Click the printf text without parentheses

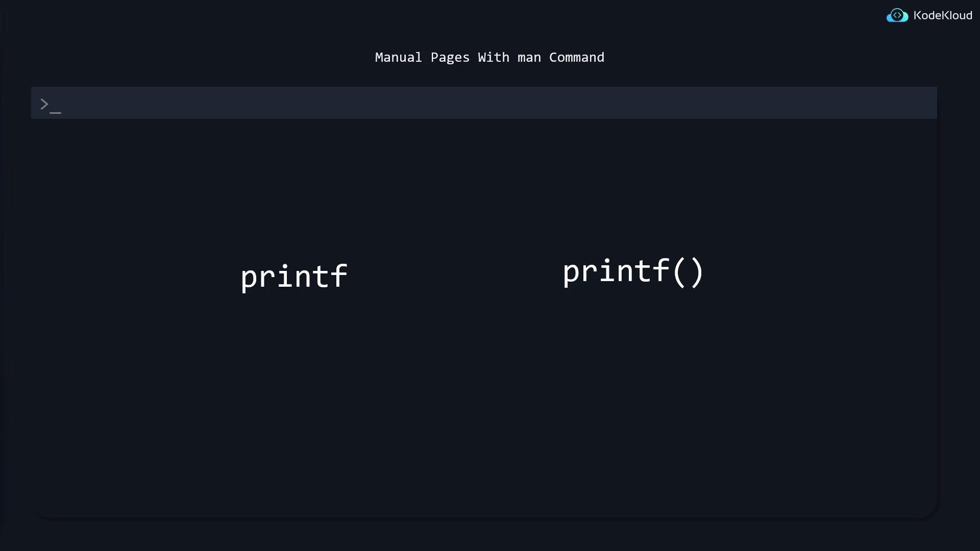(x=294, y=277)
